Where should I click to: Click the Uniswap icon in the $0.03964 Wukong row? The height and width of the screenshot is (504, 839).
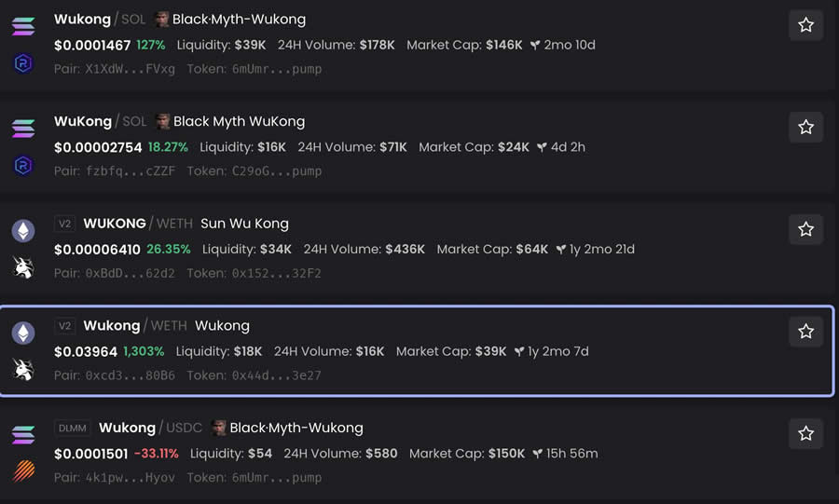[23, 370]
